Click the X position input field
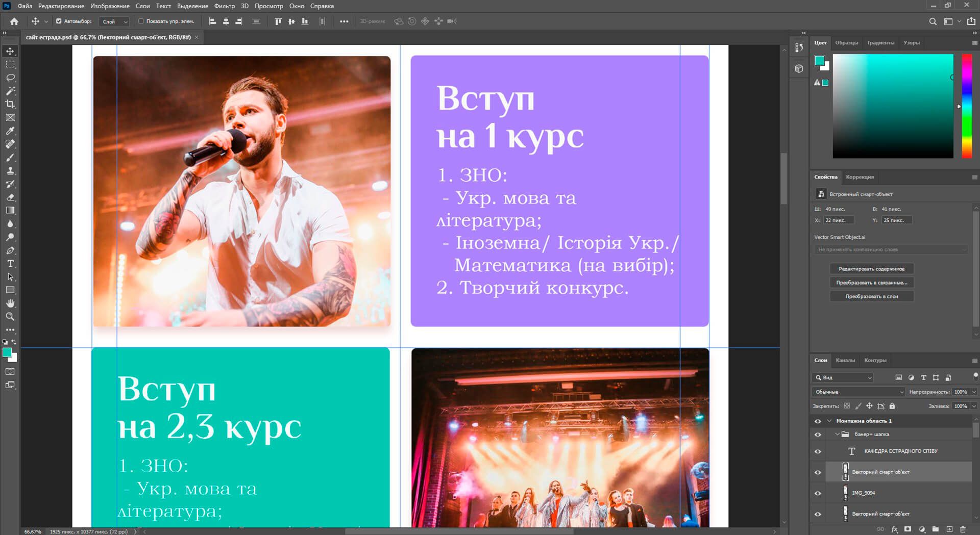The image size is (980, 535). 838,220
